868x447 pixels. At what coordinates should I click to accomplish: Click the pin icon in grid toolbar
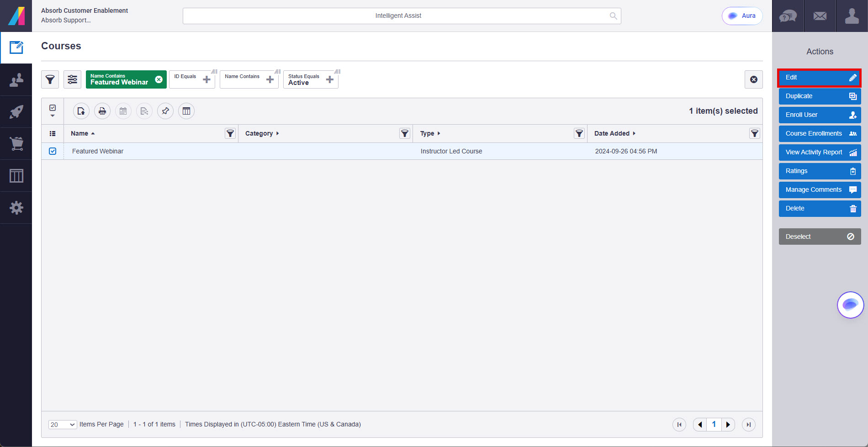[165, 111]
